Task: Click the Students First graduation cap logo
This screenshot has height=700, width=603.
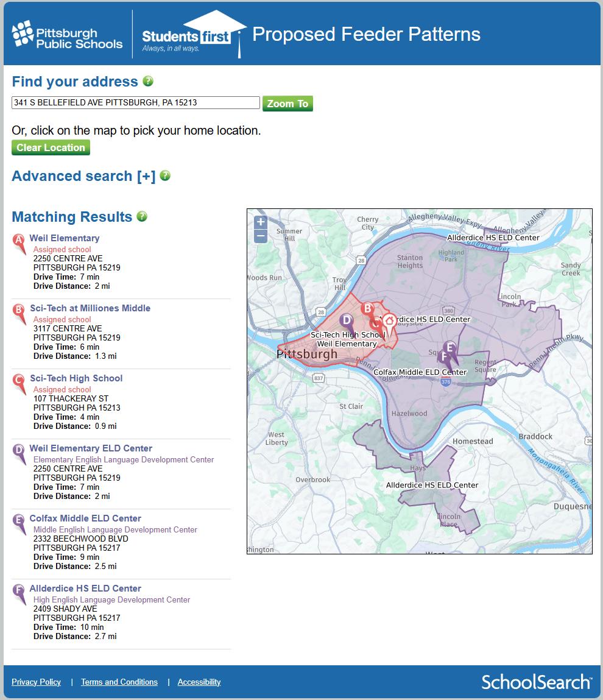Action: tap(194, 34)
